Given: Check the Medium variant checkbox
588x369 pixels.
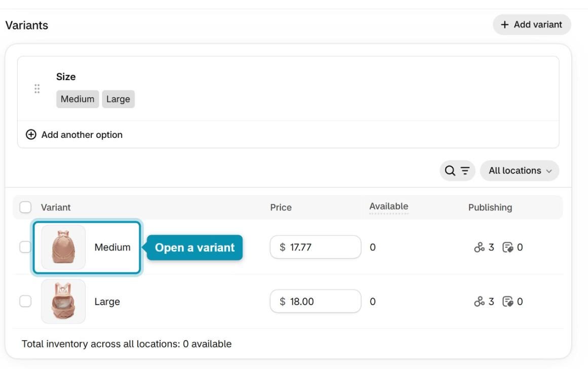Looking at the screenshot, I should point(25,247).
